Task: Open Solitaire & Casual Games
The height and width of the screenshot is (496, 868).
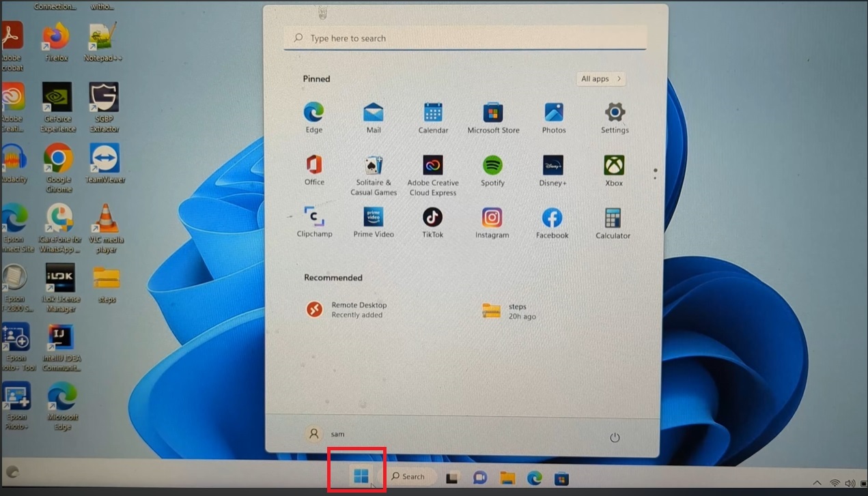Action: click(374, 175)
